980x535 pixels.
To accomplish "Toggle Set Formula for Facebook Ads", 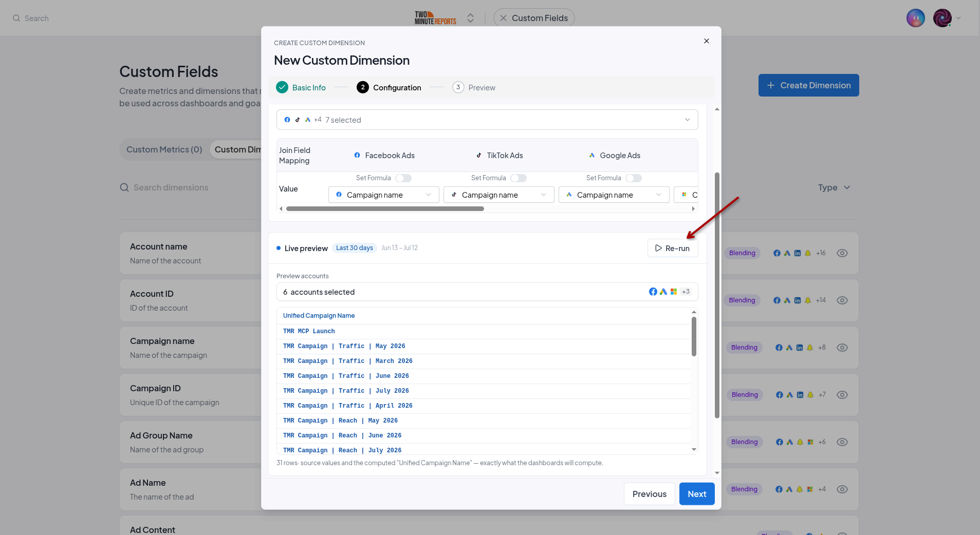I will point(403,178).
